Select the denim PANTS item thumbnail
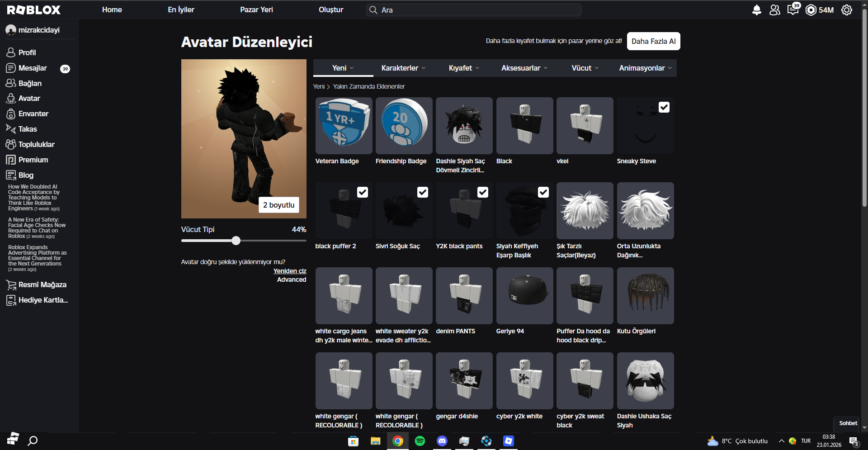Viewport: 868px width, 450px height. pyautogui.click(x=464, y=296)
